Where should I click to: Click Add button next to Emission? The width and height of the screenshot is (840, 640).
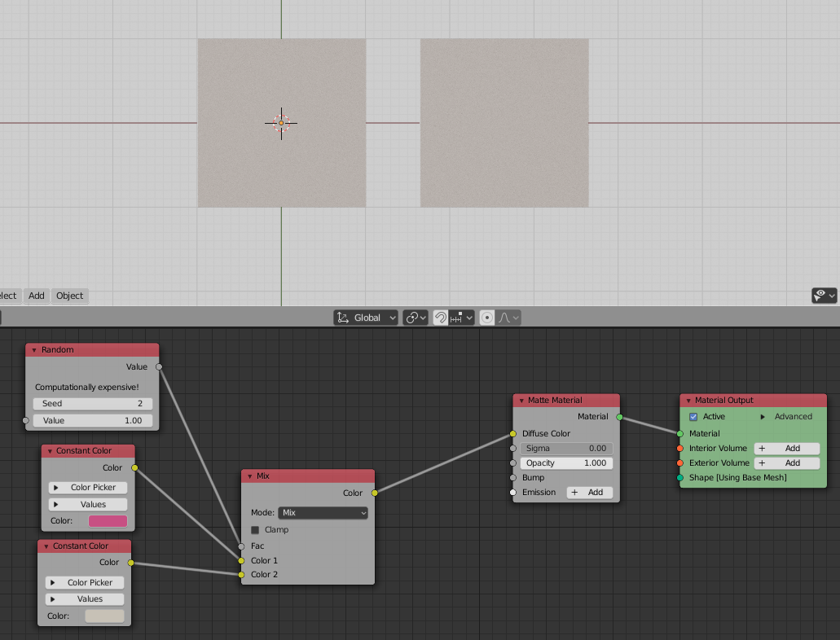click(589, 493)
